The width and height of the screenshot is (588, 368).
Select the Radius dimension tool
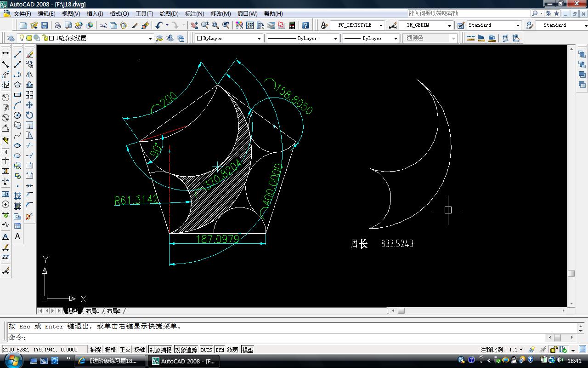[x=6, y=97]
